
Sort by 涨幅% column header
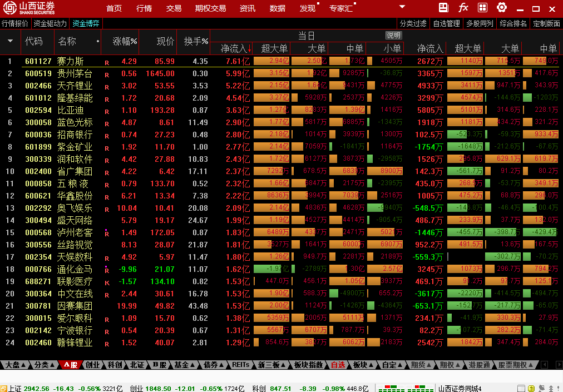(125, 42)
